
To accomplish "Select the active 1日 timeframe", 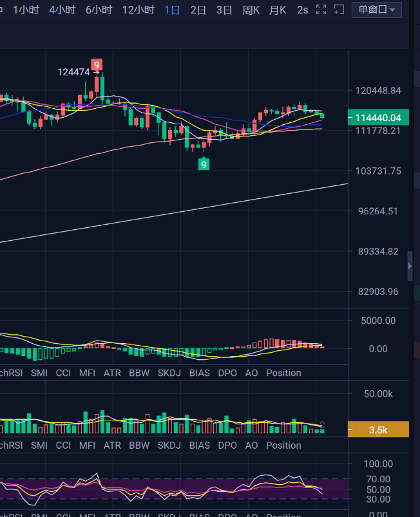I will click(x=172, y=10).
